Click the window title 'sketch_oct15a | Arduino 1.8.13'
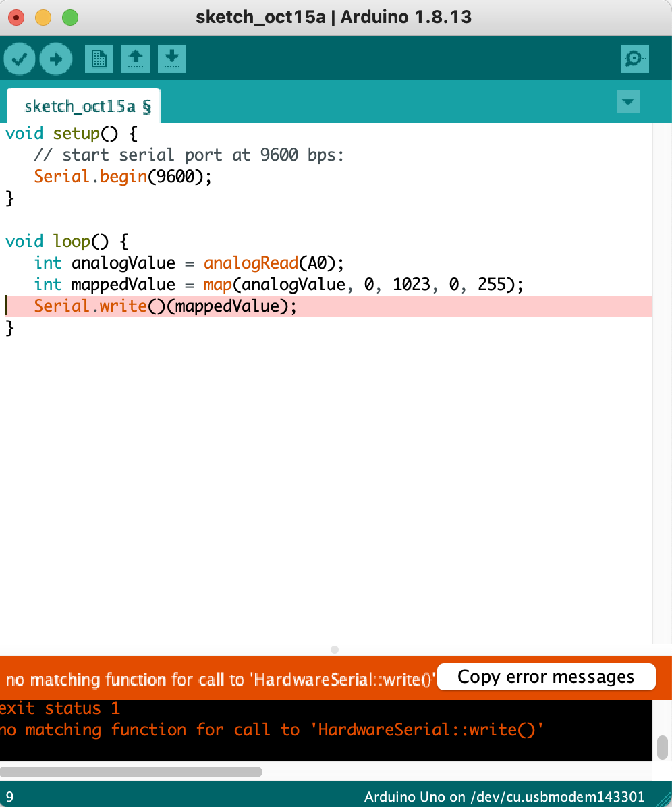This screenshot has height=807, width=672. pos(333,17)
